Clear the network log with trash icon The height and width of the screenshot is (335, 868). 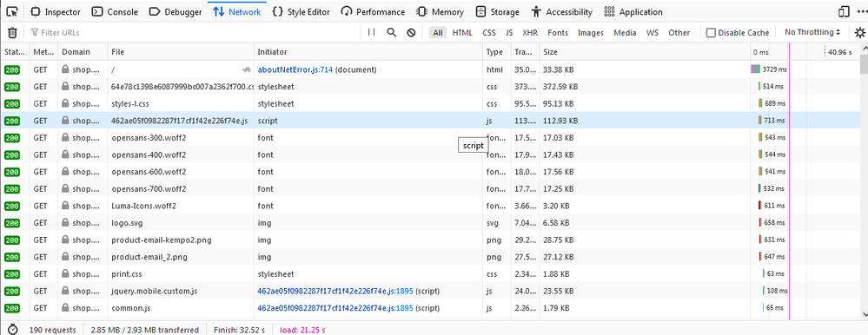[12, 33]
